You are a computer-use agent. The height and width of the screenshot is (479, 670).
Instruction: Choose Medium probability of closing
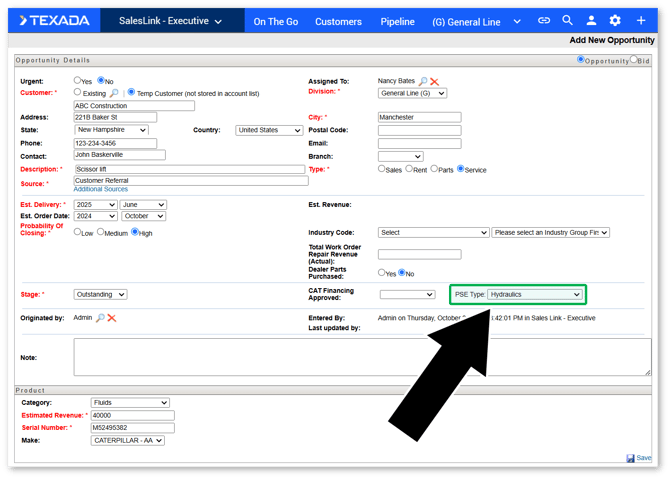click(101, 232)
